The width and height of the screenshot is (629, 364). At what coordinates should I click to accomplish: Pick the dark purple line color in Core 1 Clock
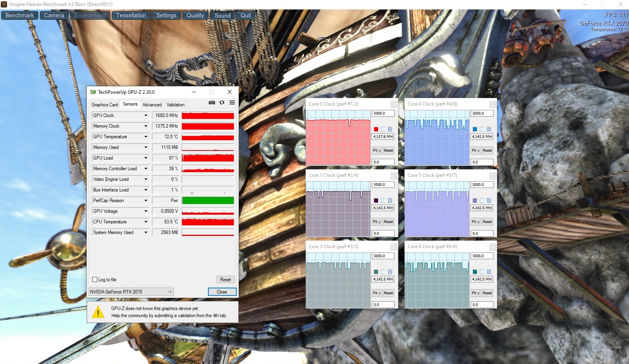point(376,201)
